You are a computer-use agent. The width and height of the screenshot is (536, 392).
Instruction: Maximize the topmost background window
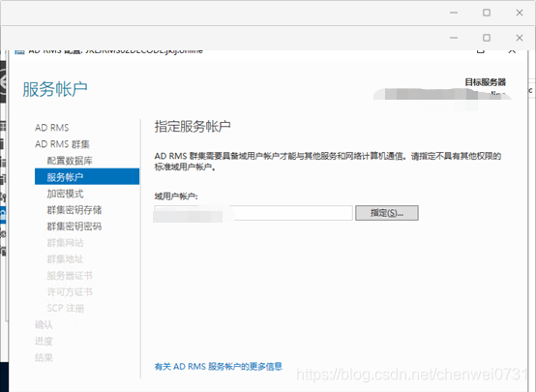click(487, 13)
